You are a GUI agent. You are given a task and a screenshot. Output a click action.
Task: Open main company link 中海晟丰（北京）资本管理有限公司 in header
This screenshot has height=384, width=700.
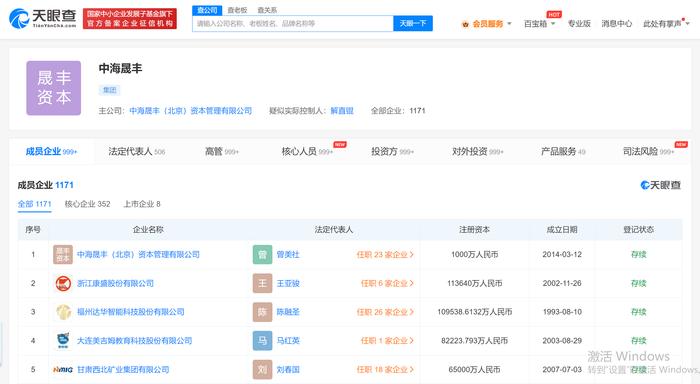[191, 111]
